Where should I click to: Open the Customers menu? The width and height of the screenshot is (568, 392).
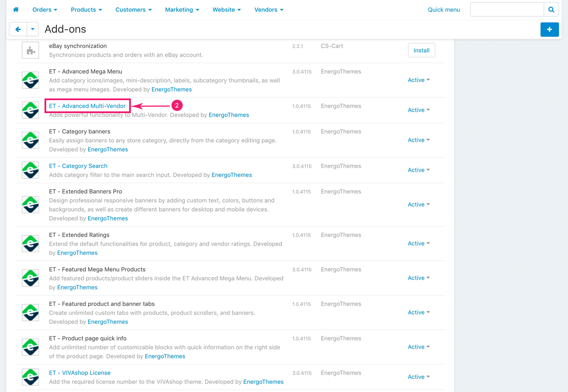[133, 9]
